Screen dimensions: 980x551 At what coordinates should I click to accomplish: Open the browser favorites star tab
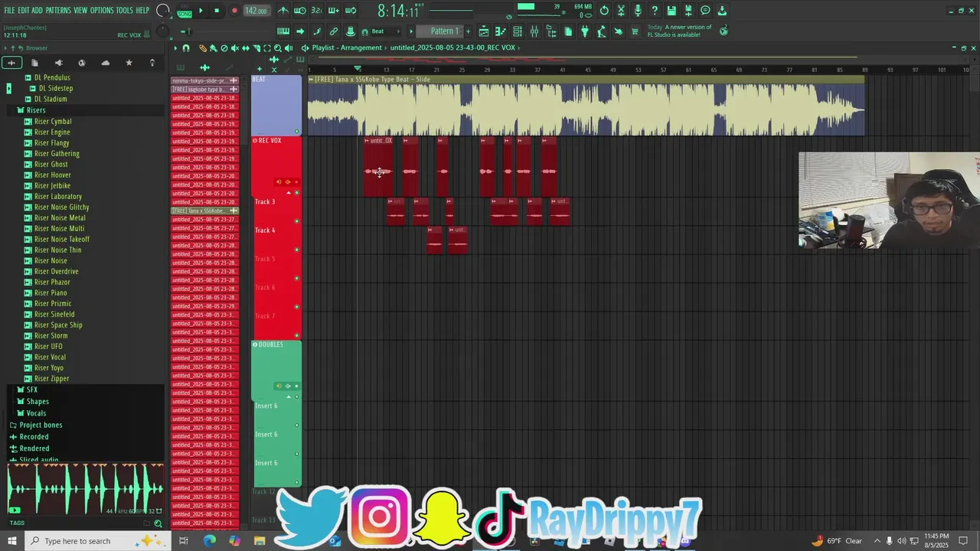(129, 63)
